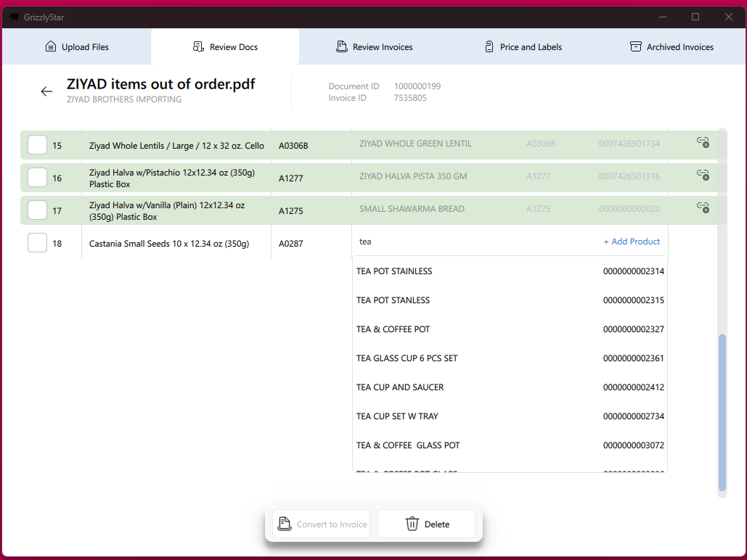Click the Invoice ID value 7535805

pos(410,98)
